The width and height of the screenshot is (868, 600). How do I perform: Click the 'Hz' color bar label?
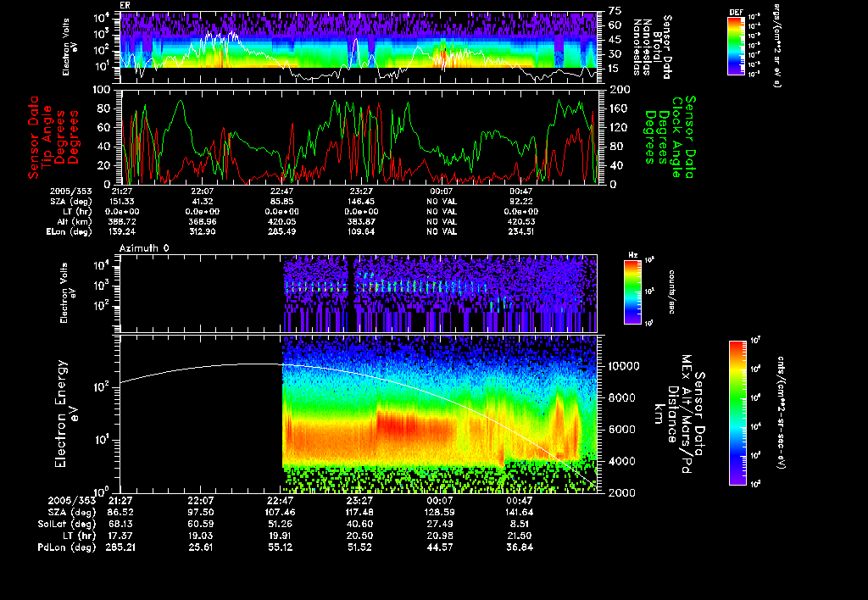click(632, 256)
